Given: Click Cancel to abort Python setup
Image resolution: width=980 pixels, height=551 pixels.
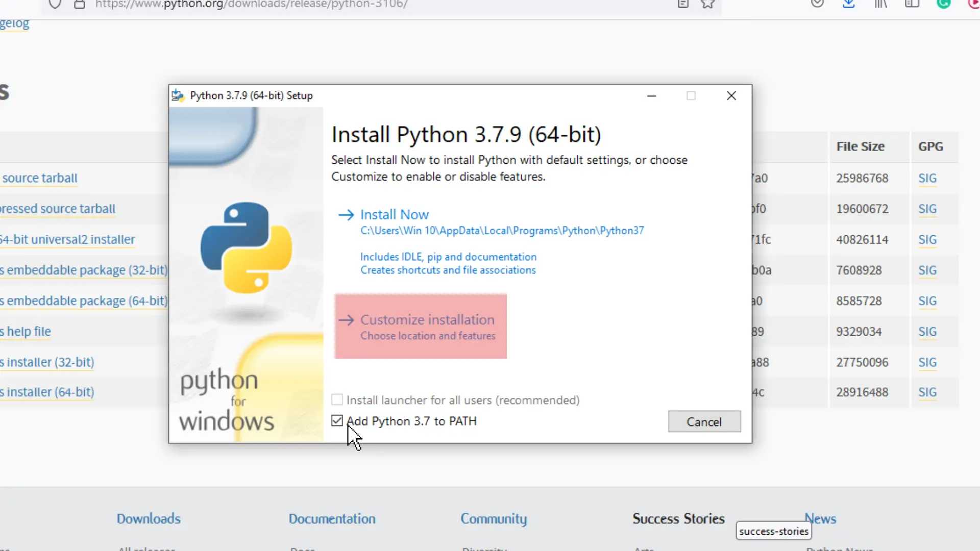Looking at the screenshot, I should 703,422.
